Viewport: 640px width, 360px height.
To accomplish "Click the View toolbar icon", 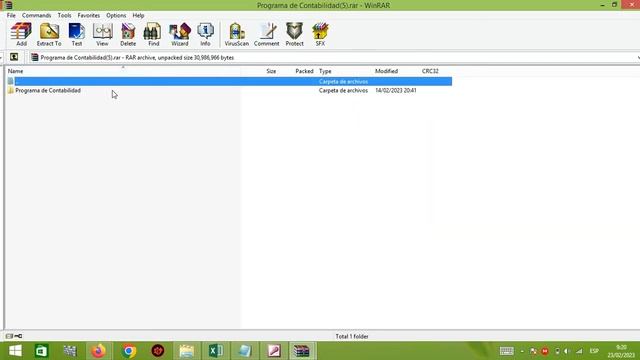I will tap(102, 34).
